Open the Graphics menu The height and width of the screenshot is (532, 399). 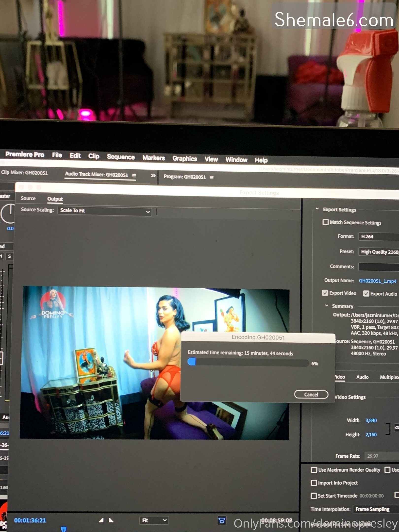185,159
